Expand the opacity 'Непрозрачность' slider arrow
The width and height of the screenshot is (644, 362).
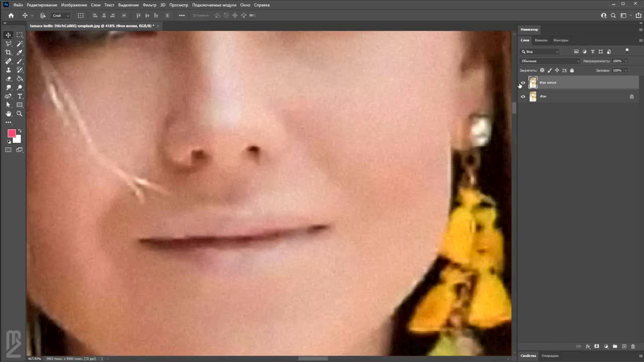(625, 61)
